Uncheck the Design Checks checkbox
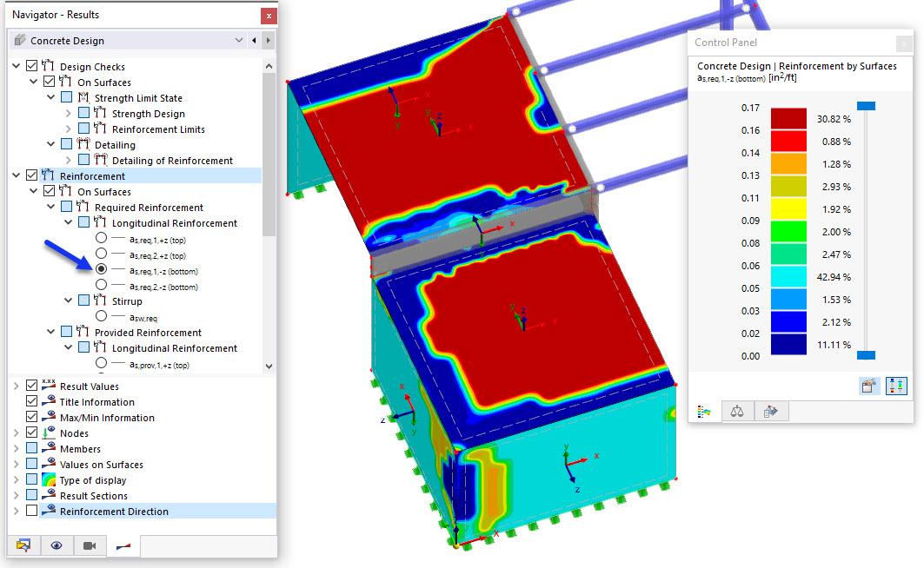The height and width of the screenshot is (568, 924). [32, 66]
